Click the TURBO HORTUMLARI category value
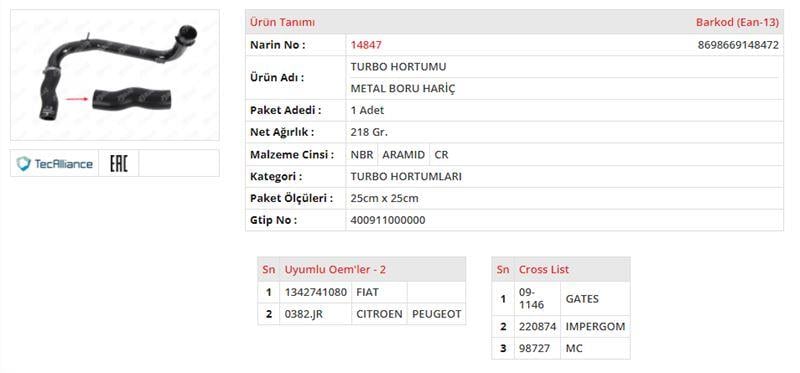The width and height of the screenshot is (800, 373). coord(406,177)
